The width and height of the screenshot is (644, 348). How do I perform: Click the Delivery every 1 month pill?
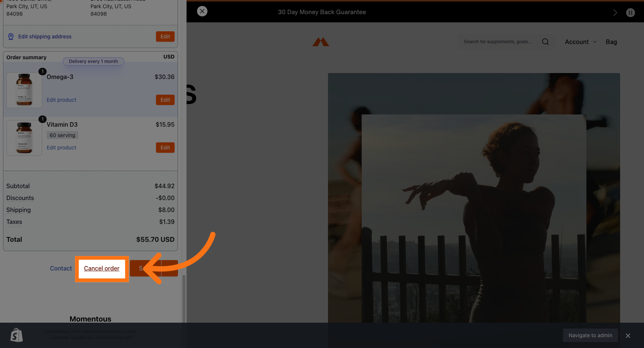(x=93, y=61)
